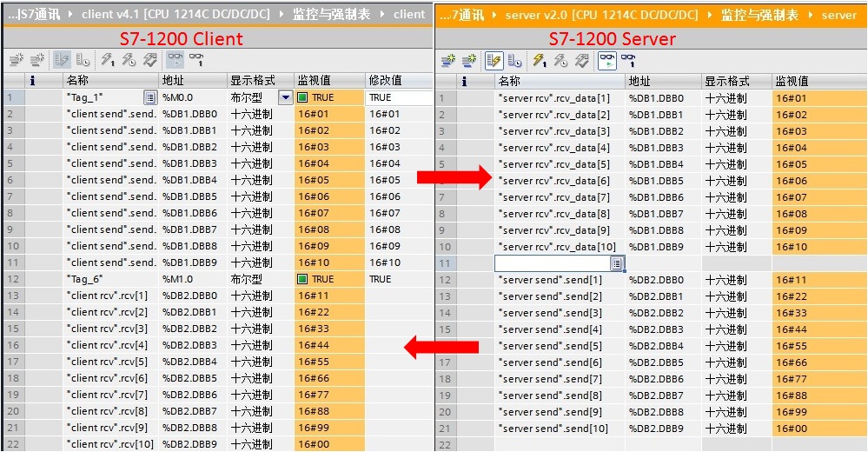Click client breadcrumb 'client v4.1 [CPU 1214C DC/DC/DC]'

coord(176,14)
